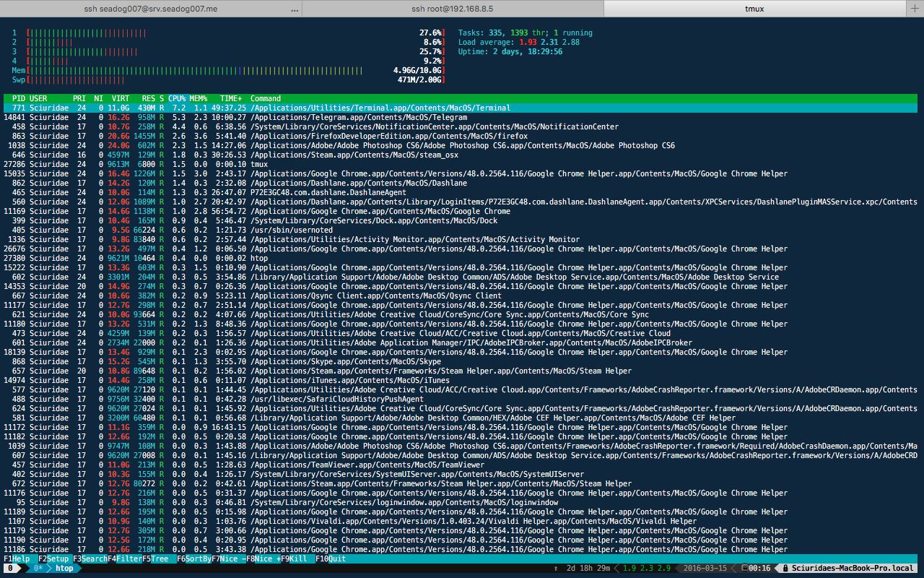Select Adobe Photoshop CS6 process PID 1038
The width and height of the screenshot is (924, 578).
[461, 145]
